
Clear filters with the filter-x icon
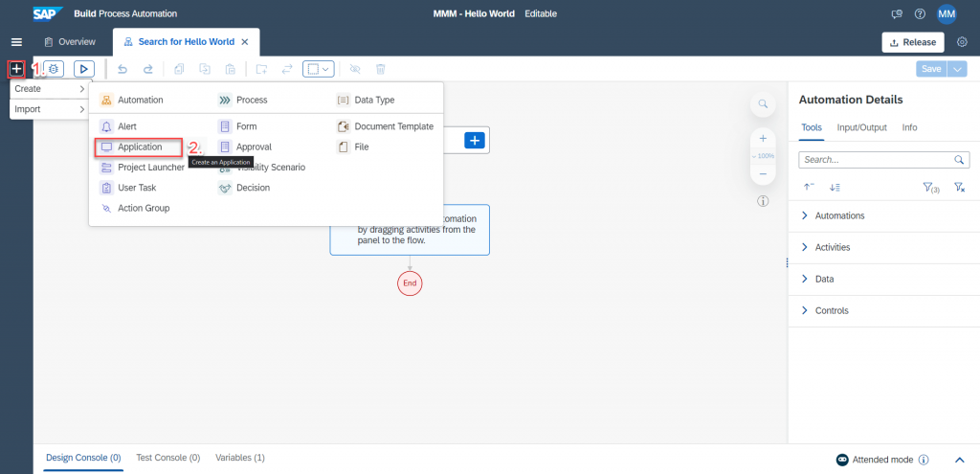960,187
